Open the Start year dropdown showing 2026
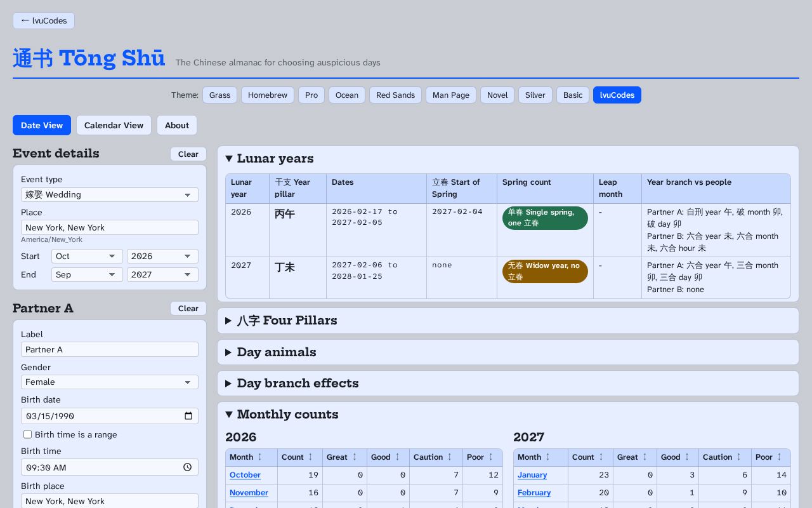The width and height of the screenshot is (812, 508). coord(162,257)
